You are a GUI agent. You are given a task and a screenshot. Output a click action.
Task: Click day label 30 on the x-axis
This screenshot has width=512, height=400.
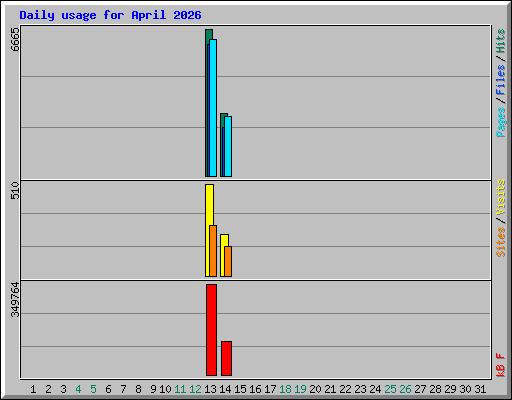click(465, 389)
